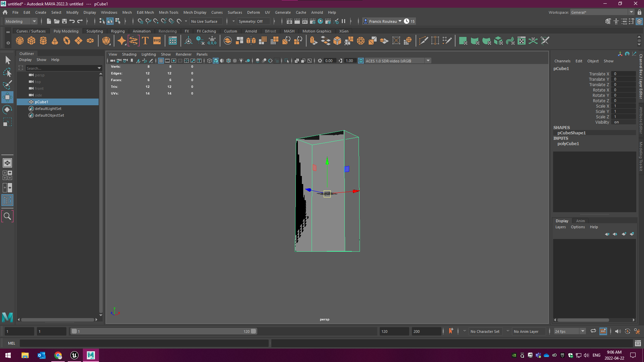Image resolution: width=644 pixels, height=362 pixels.
Task: Toggle the timeline sound/mute button
Action: click(x=618, y=331)
